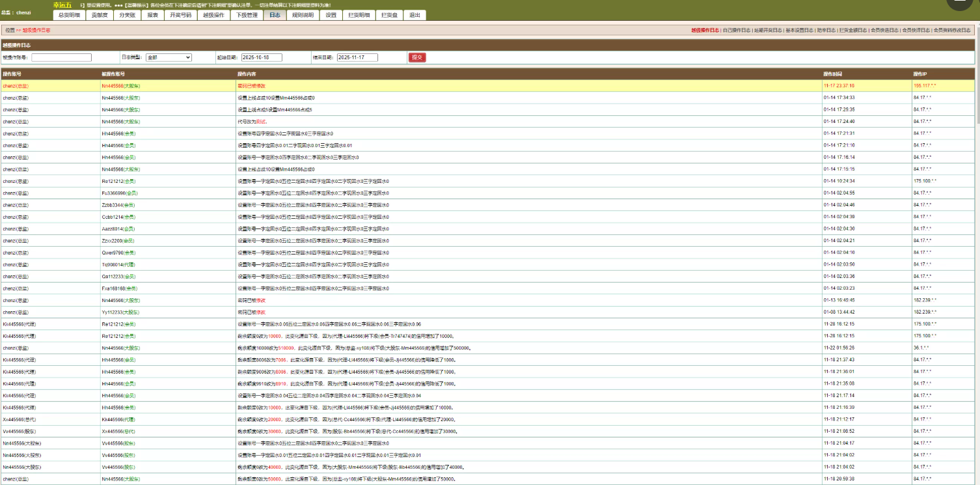
Task: Open the 自己操作日志 link
Action: click(x=736, y=30)
